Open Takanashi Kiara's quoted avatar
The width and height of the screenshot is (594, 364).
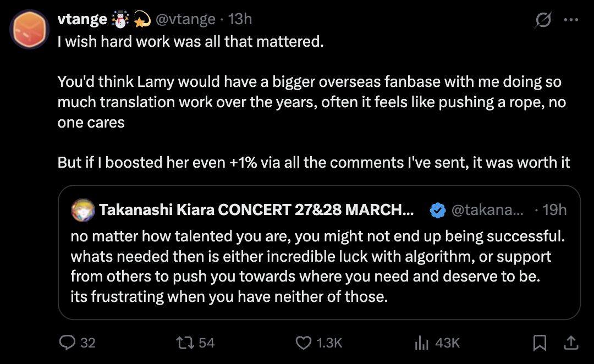(83, 210)
